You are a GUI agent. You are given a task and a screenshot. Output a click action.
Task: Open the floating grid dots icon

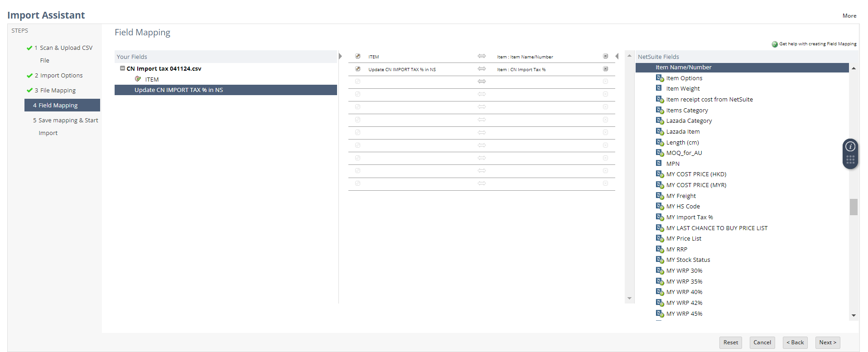pos(850,159)
